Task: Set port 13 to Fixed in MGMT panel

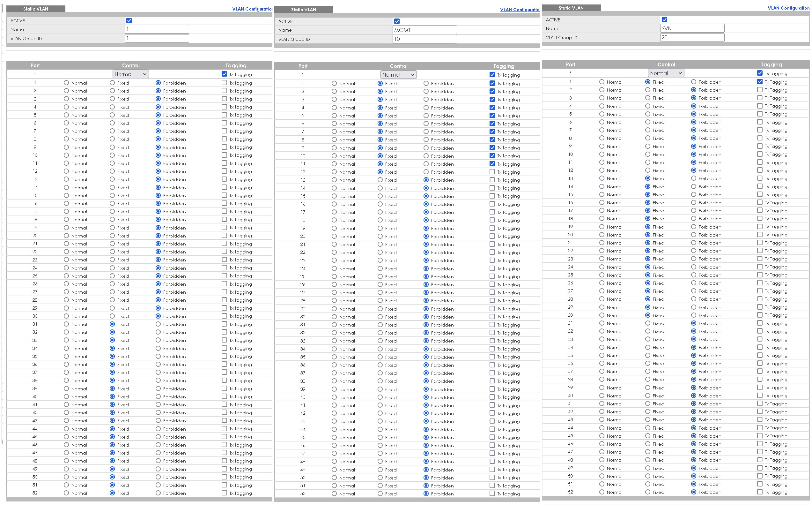Action: click(380, 180)
